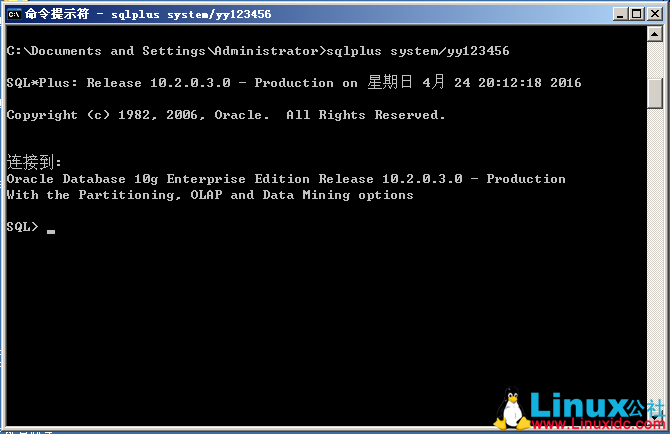The height and width of the screenshot is (434, 670).
Task: Click the vertical scrollbar thumb
Action: pyautogui.click(x=655, y=93)
